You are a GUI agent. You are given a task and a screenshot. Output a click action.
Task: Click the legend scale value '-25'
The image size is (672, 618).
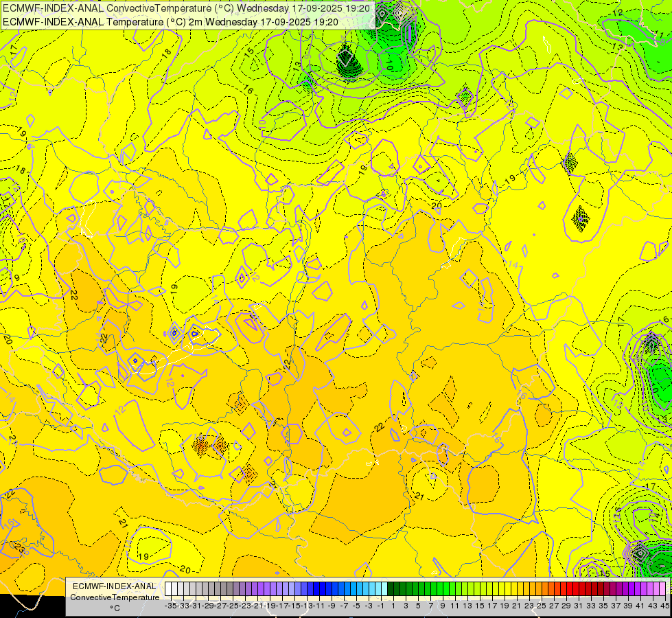232,606
